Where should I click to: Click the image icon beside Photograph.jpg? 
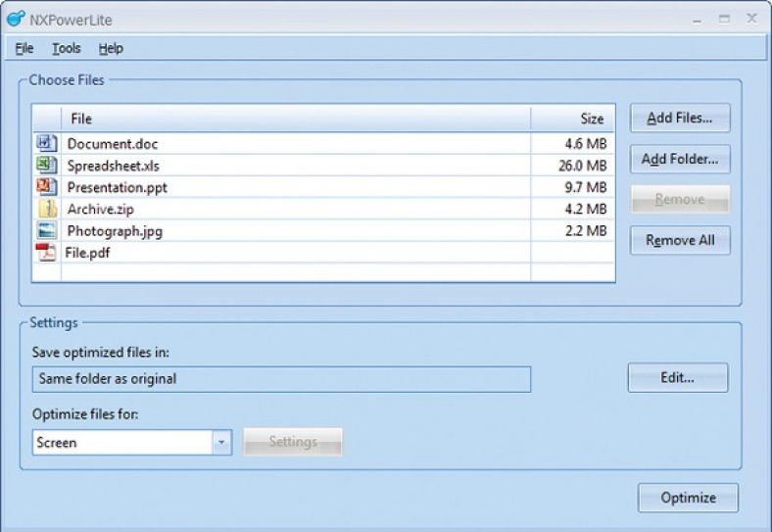coord(47,230)
